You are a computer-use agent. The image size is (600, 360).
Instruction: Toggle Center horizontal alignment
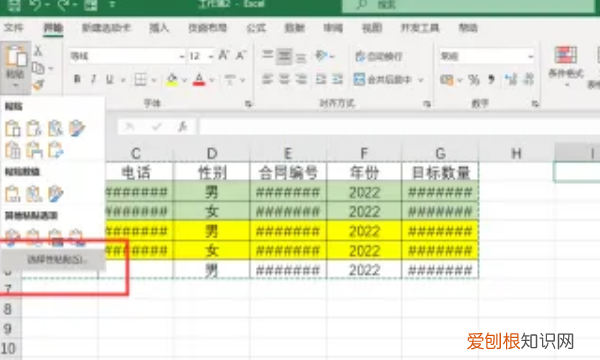tap(284, 79)
